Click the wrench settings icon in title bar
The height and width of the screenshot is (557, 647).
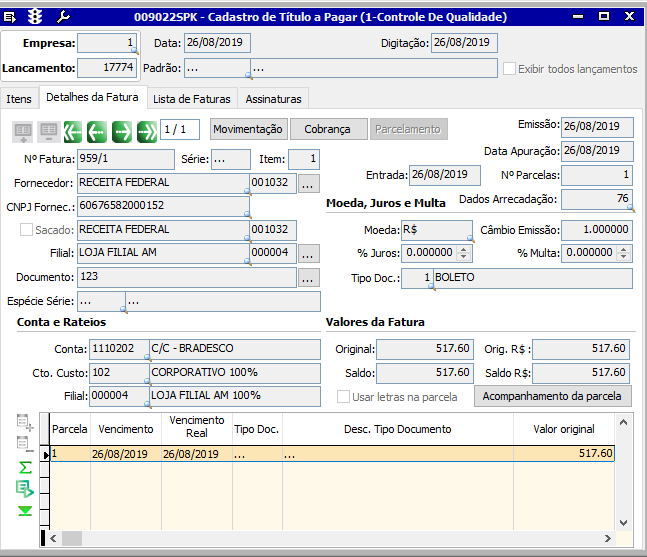click(63, 17)
